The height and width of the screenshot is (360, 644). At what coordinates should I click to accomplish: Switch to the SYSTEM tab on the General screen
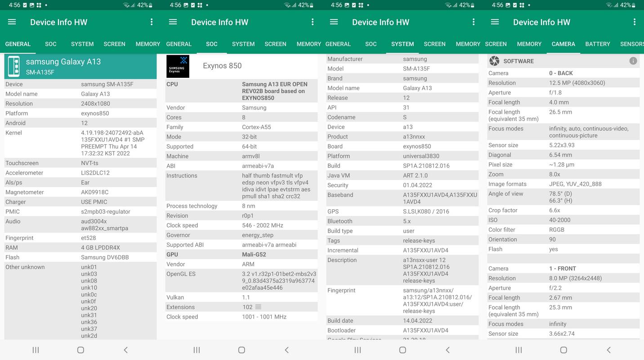click(82, 44)
